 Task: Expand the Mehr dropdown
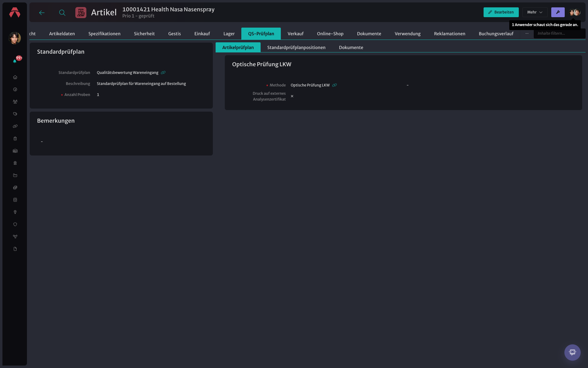[x=535, y=12]
